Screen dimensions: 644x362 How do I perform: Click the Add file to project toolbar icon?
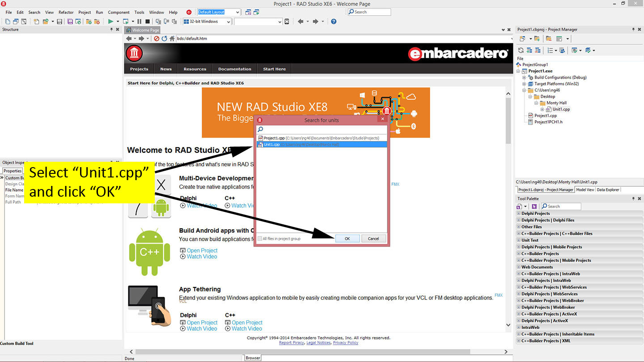(x=89, y=21)
